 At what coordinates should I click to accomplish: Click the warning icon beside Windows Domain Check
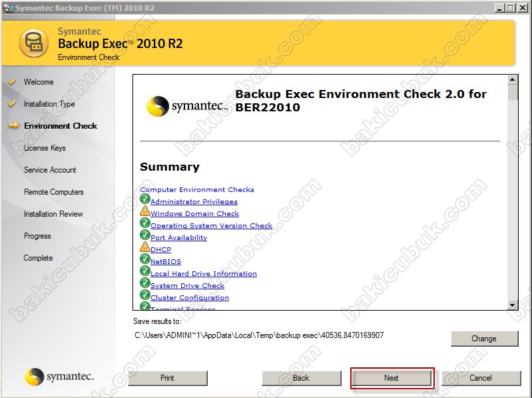pos(145,211)
